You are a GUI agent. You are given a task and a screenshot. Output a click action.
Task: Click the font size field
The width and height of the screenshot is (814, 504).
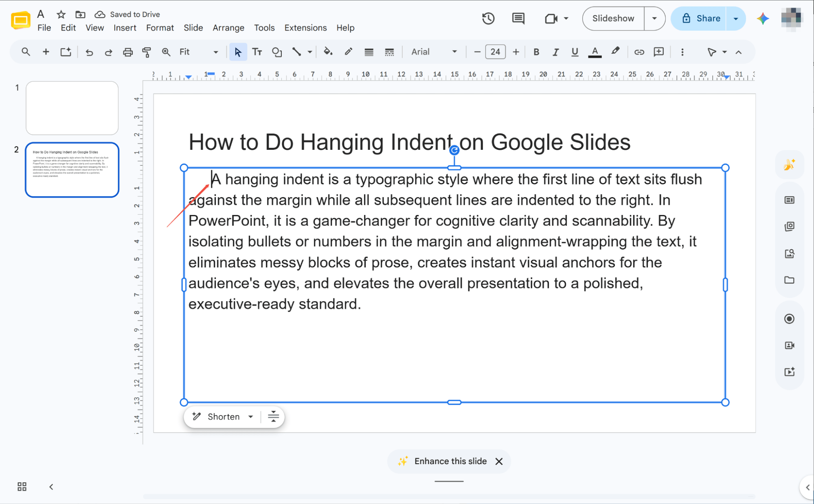tap(495, 52)
